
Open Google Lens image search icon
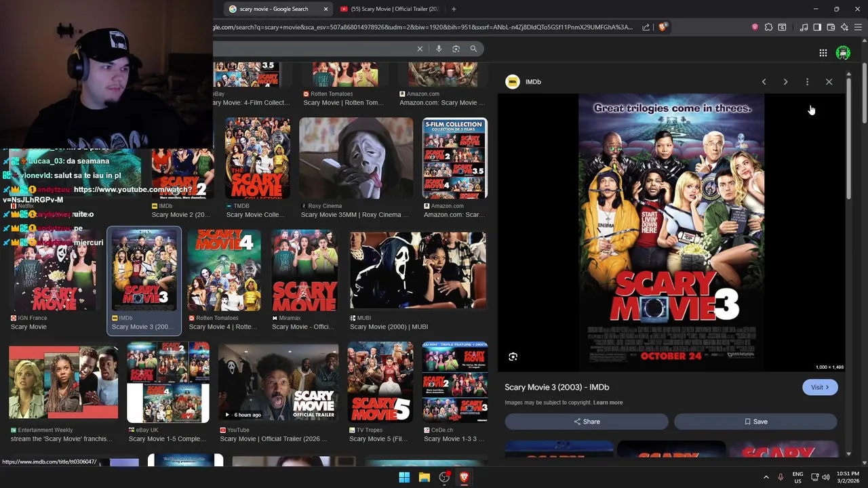point(456,49)
